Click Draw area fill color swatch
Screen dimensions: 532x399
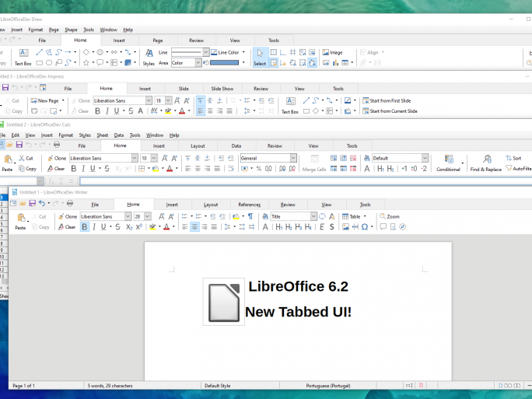click(x=224, y=63)
